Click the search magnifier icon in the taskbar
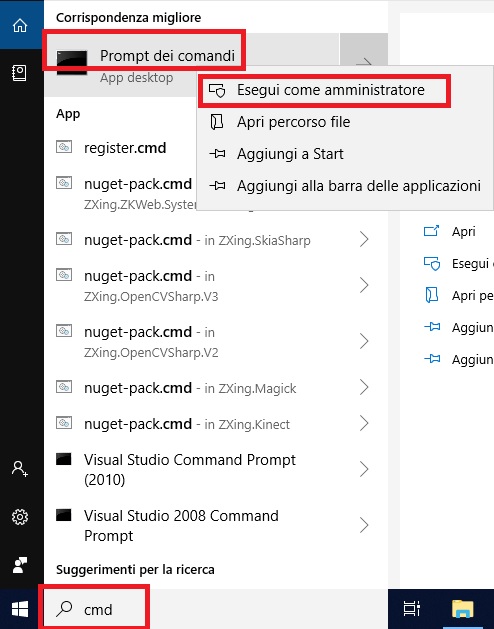Screen dimensions: 494x629 pos(64,609)
